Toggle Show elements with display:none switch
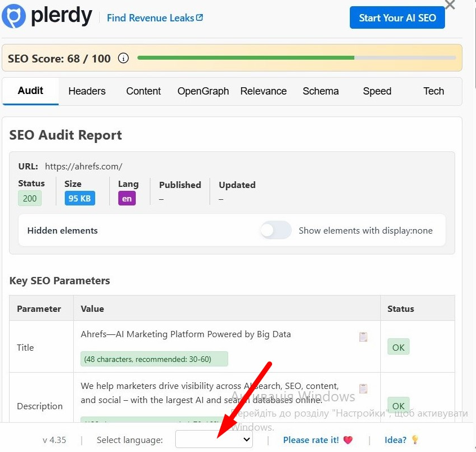 (275, 230)
